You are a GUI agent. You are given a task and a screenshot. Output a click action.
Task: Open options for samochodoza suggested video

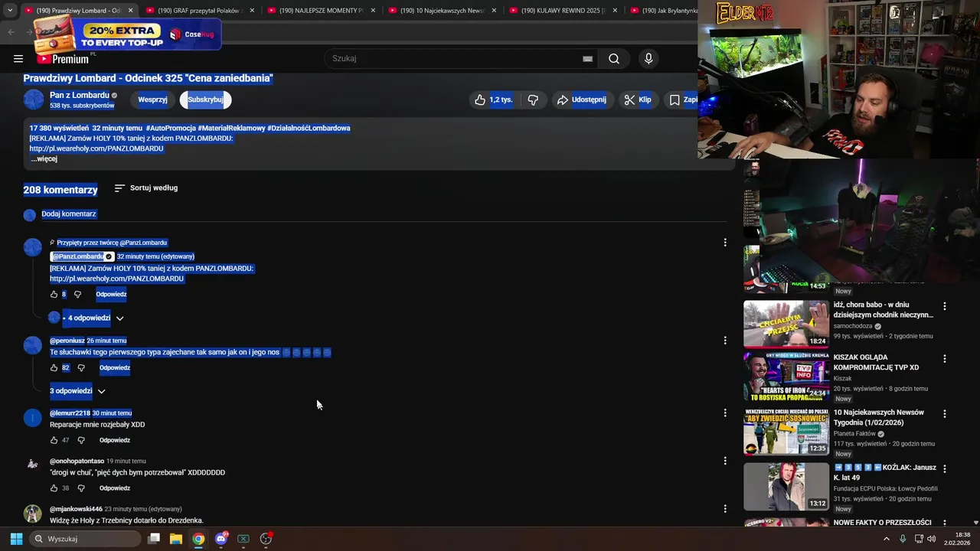[x=944, y=306]
